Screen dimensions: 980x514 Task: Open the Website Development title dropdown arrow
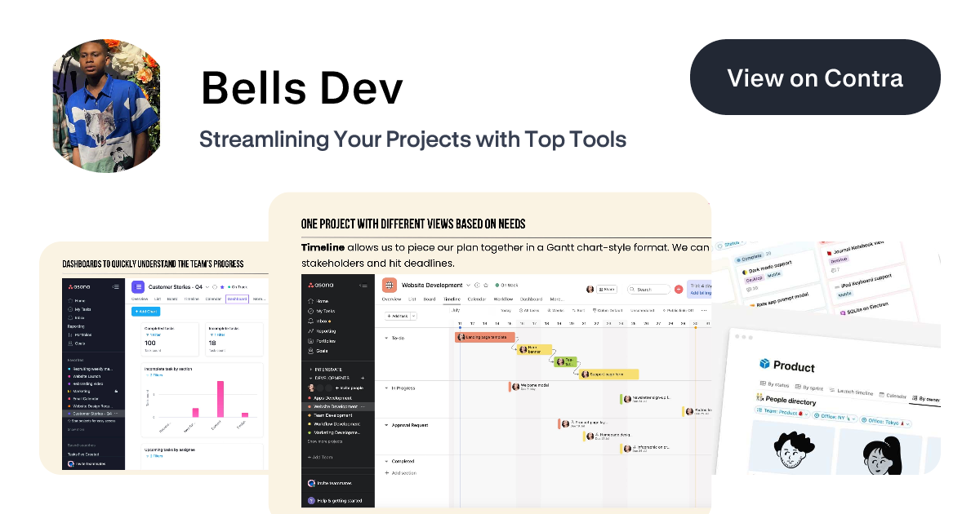click(x=469, y=286)
